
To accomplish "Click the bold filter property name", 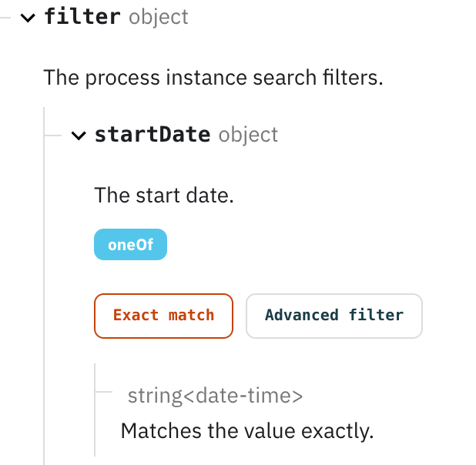I will tap(82, 17).
